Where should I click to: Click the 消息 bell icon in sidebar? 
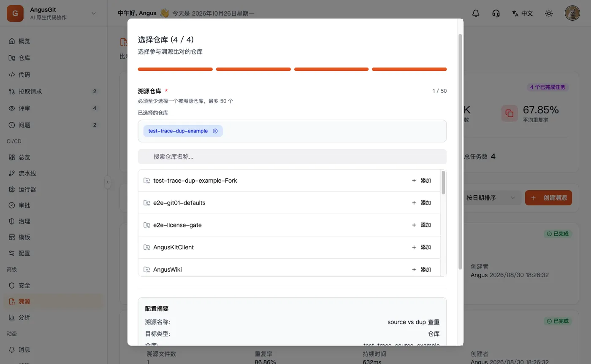point(12,350)
